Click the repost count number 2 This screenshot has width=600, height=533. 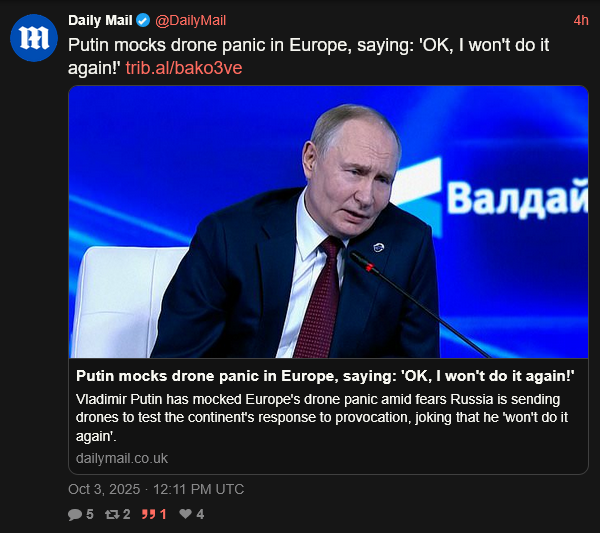pyautogui.click(x=127, y=515)
